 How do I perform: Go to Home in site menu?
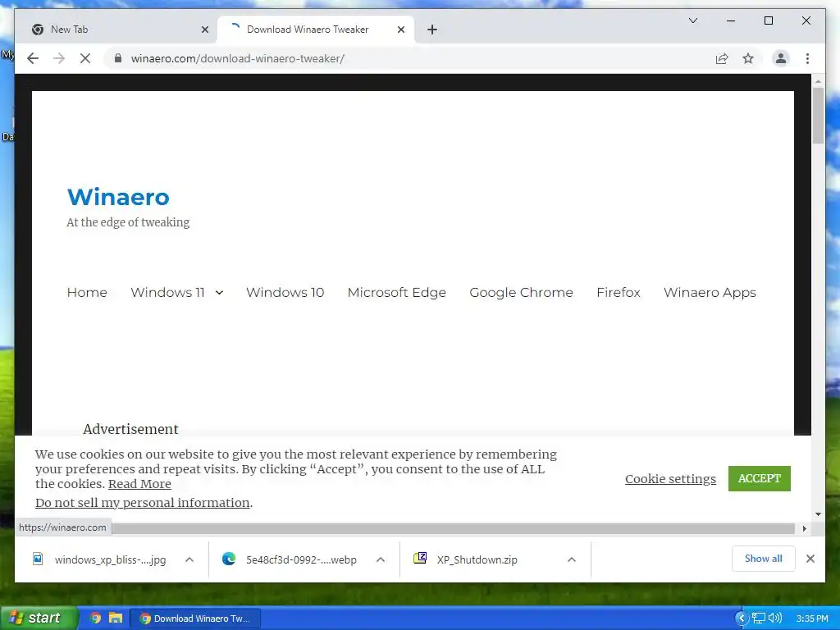click(87, 293)
